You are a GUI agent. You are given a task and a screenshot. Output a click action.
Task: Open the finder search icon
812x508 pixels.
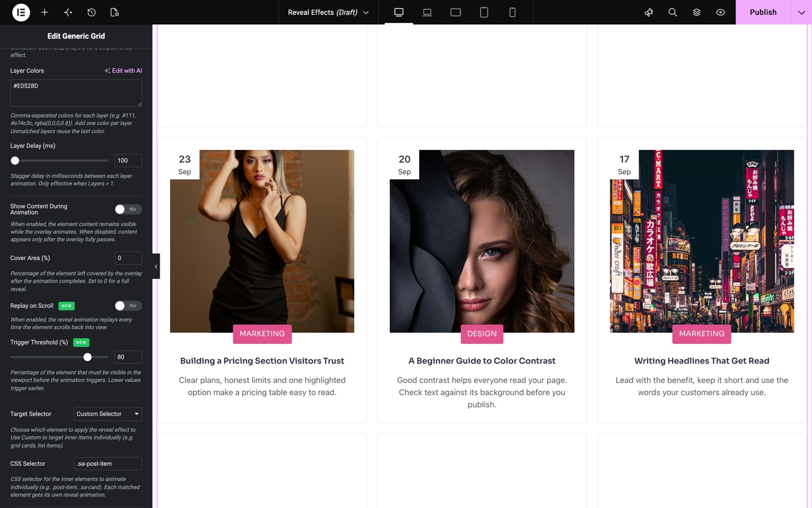(x=672, y=12)
